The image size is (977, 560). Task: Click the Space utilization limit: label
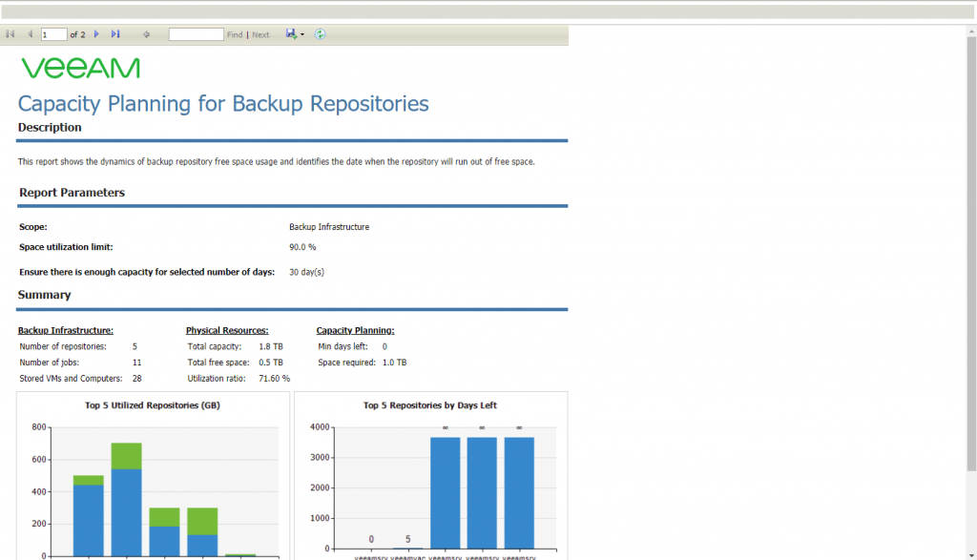pyautogui.click(x=66, y=247)
